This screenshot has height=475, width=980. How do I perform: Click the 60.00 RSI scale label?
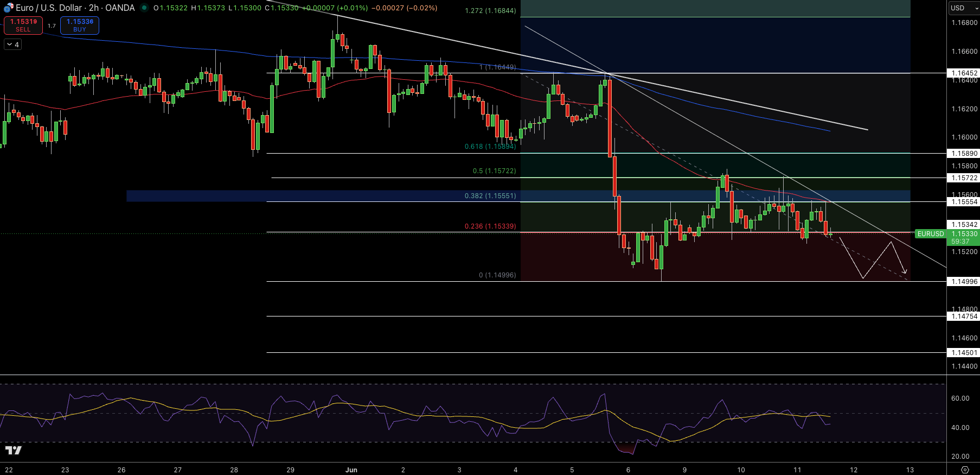960,398
